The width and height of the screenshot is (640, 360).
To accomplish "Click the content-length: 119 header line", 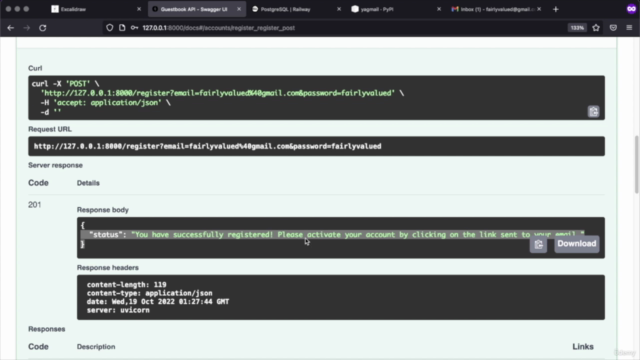I will [127, 284].
